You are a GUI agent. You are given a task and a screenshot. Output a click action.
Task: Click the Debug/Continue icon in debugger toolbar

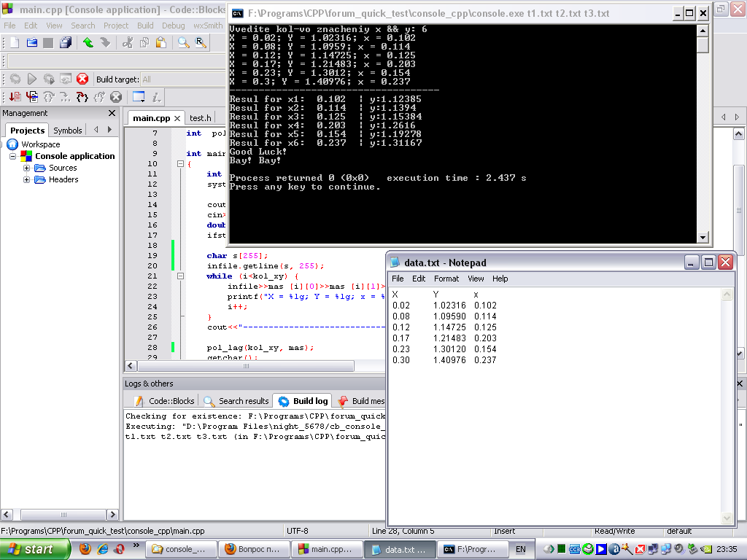[x=15, y=97]
